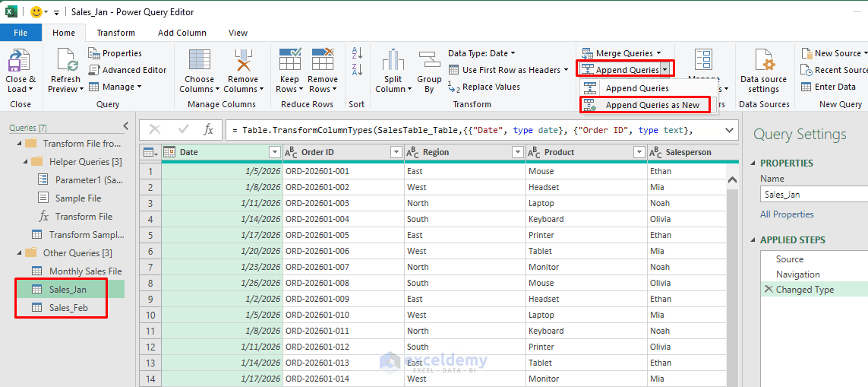Click the Keep Rows icon
The image size is (868, 387).
pyautogui.click(x=290, y=60)
